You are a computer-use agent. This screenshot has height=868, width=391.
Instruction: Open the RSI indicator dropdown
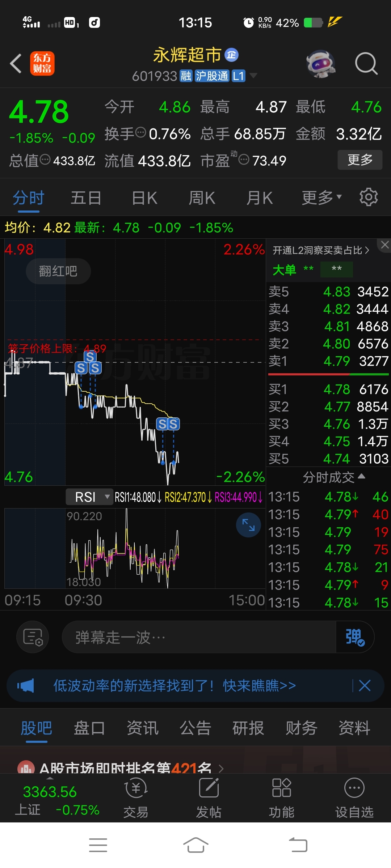coord(90,497)
